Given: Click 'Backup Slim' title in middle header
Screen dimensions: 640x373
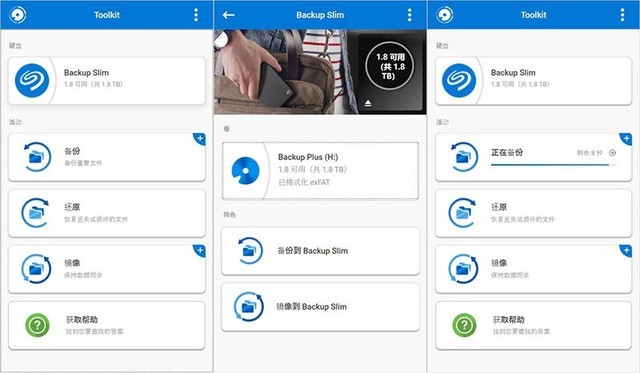Looking at the screenshot, I should coord(320,15).
